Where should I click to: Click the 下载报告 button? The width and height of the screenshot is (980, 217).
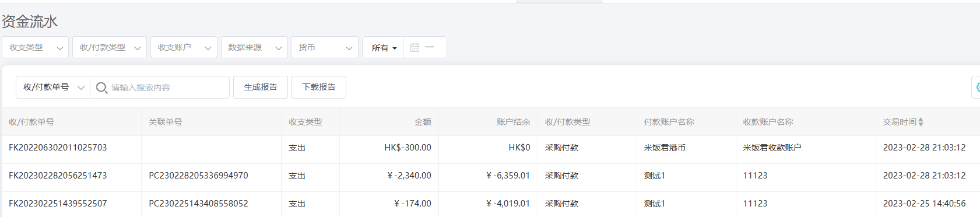point(319,87)
